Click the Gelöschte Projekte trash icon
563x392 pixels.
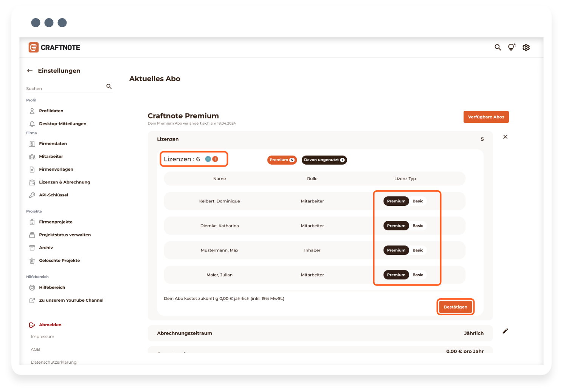point(32,260)
